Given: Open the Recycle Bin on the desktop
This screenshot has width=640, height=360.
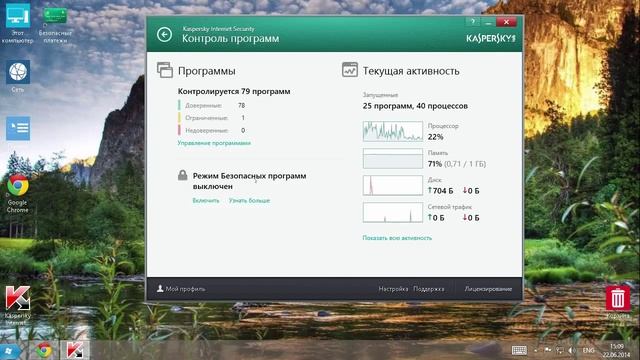Looking at the screenshot, I should pyautogui.click(x=618, y=301).
